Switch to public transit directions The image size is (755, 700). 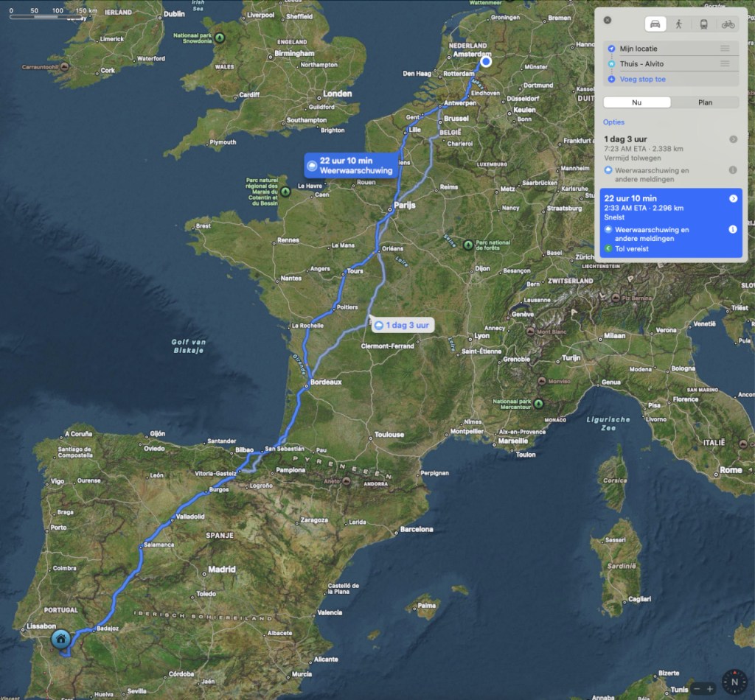703,24
